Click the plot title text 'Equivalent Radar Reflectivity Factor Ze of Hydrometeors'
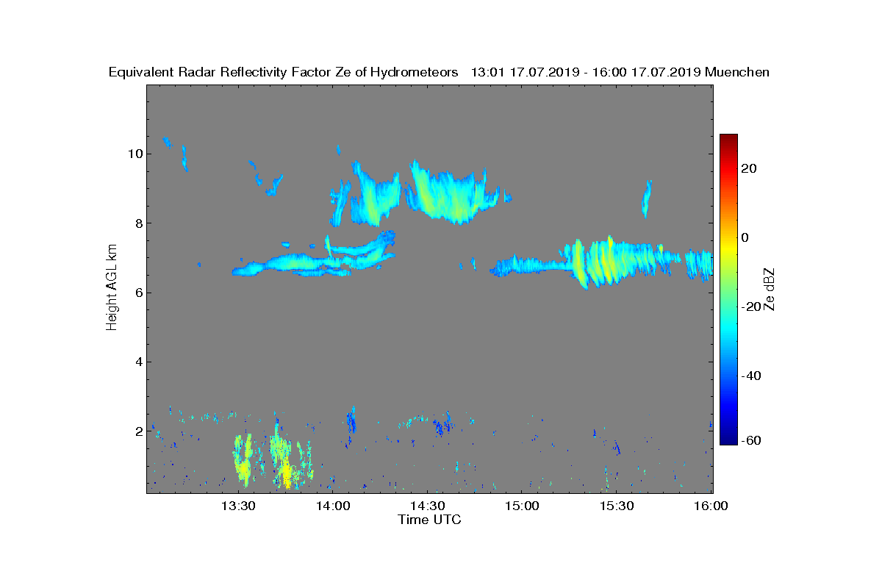Image resolution: width=882 pixels, height=588 pixels. pos(284,72)
